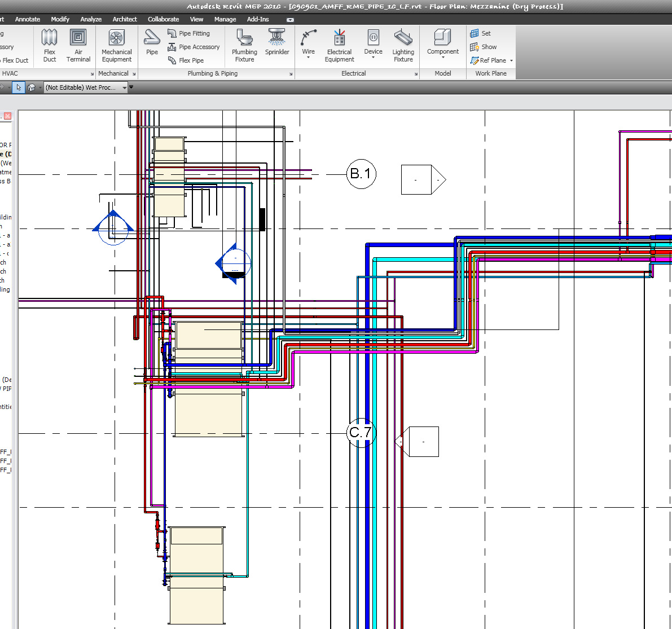
Task: Toggle Show work plane visibility
Action: 482,47
